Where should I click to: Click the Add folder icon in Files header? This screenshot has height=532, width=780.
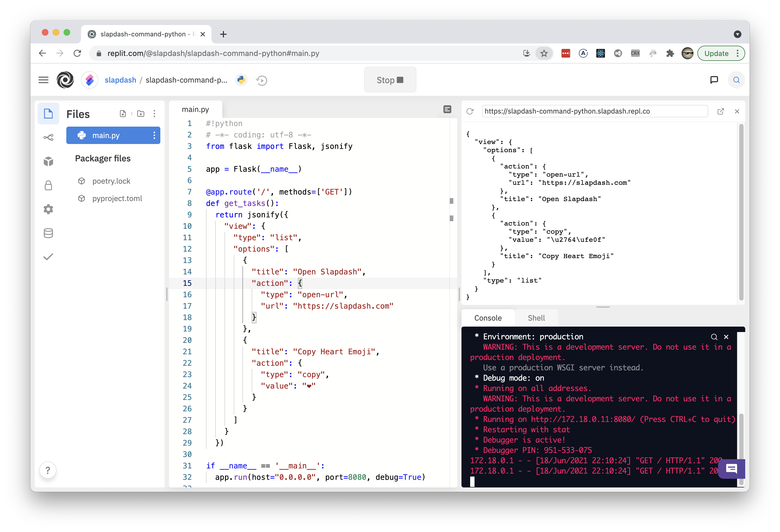[x=141, y=114]
